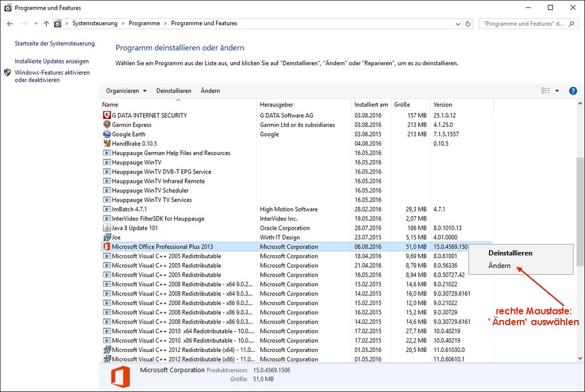
Task: Click the version 8.0.50727.42 cell
Action: point(449,275)
